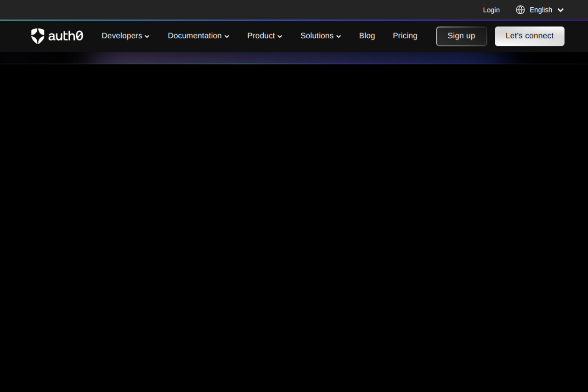Expand the Solutions dropdown
588x392 pixels.
click(317, 36)
